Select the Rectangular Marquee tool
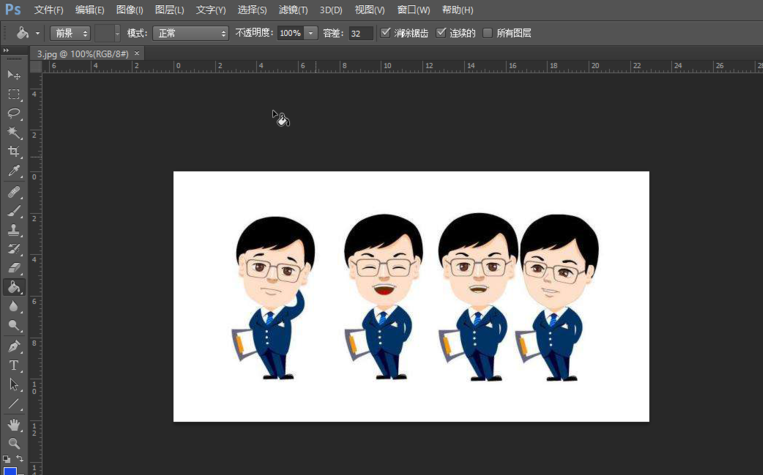This screenshot has width=763, height=475. click(14, 94)
